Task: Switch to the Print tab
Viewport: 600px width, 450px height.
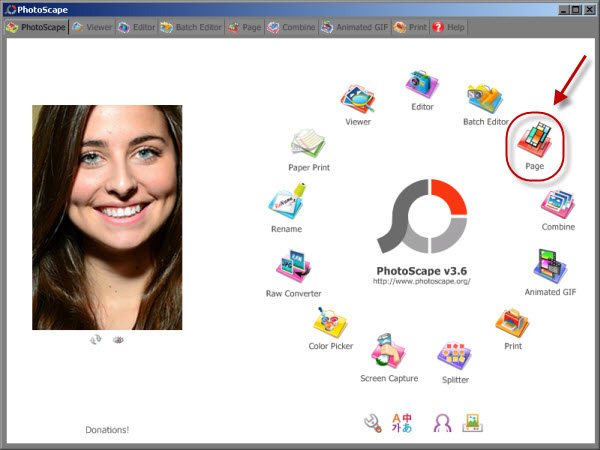Action: click(x=410, y=28)
